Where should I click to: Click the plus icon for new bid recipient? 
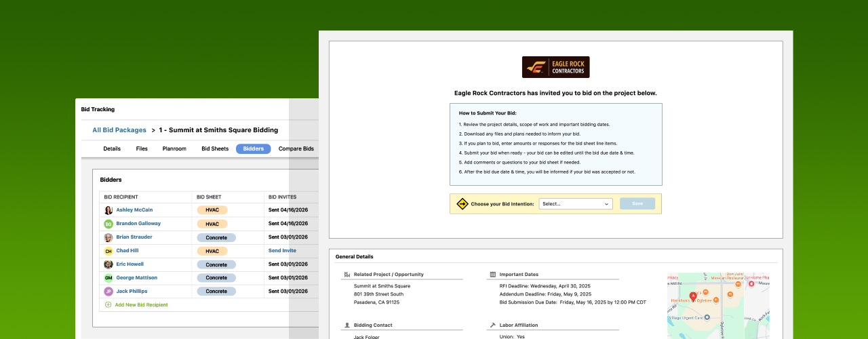coord(108,305)
